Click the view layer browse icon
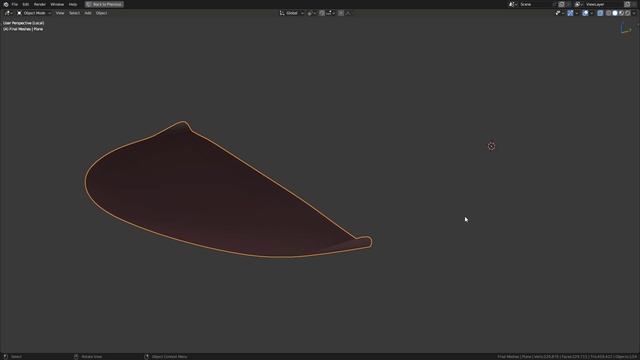The height and width of the screenshot is (360, 640). click(579, 4)
